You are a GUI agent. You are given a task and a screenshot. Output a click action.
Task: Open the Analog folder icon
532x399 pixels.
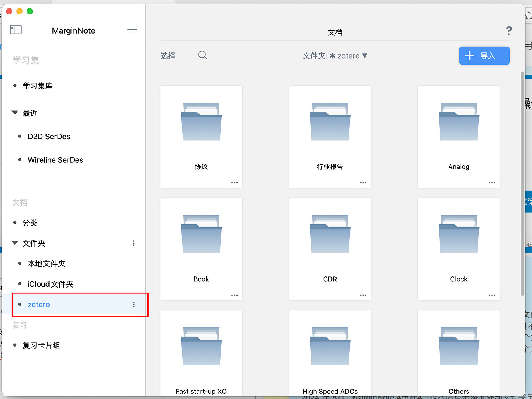(x=459, y=121)
